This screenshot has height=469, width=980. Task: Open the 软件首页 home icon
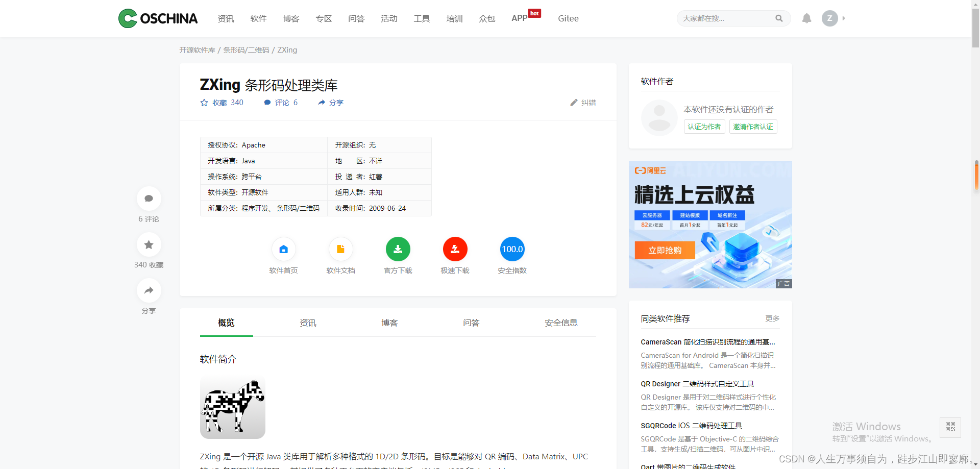click(283, 249)
